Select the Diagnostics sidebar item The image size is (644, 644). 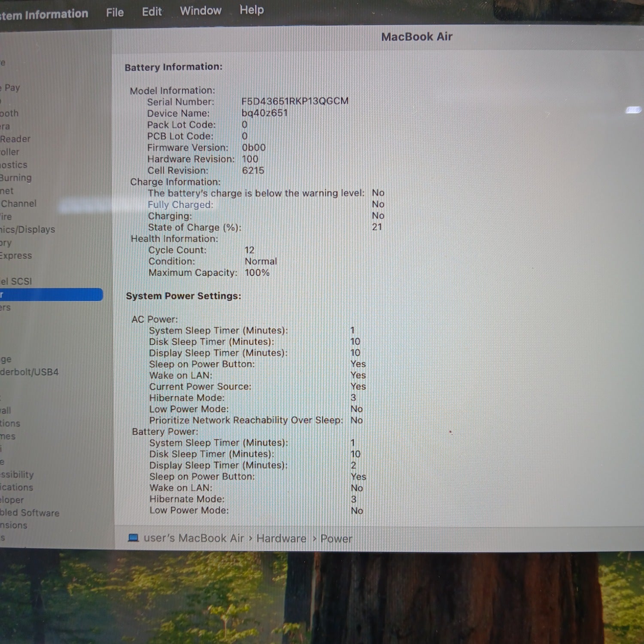(14, 165)
